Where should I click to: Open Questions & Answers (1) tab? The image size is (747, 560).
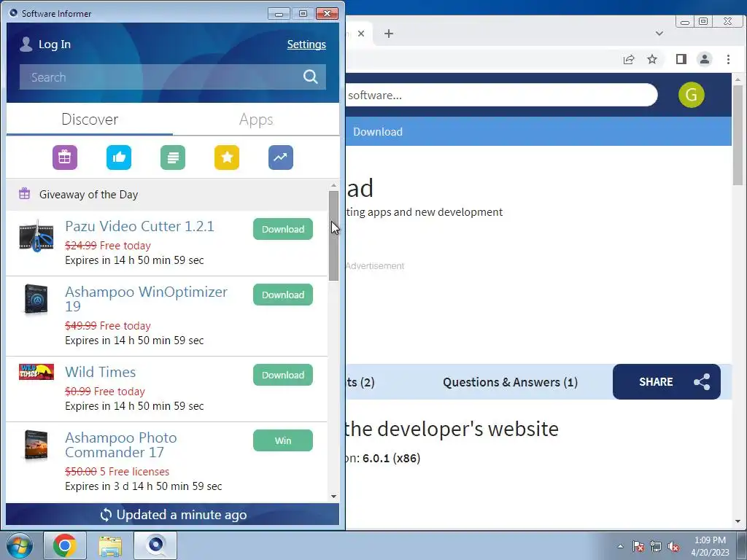[510, 382]
